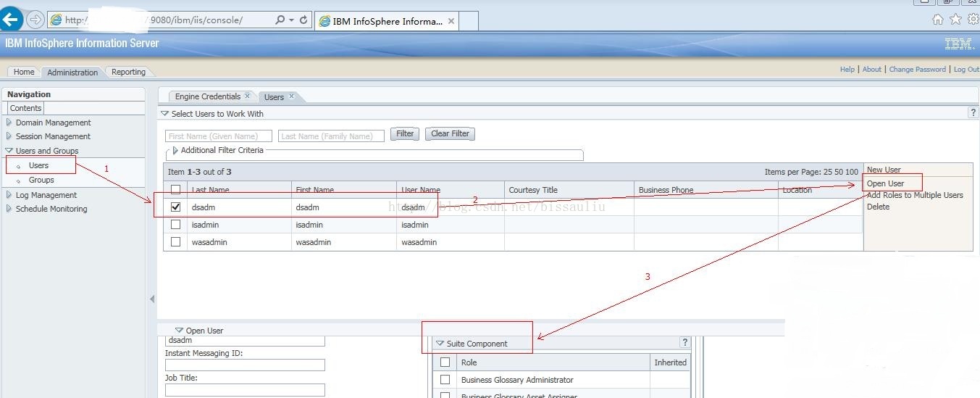Go back with the browser back arrow
This screenshot has width=980, height=398.
click(x=11, y=20)
